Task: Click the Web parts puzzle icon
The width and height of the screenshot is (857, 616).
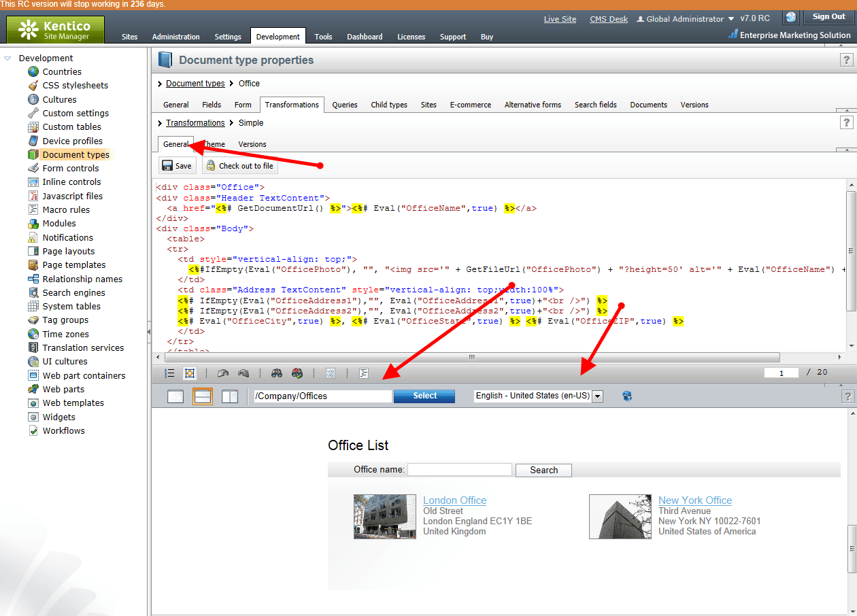Action: coord(33,389)
